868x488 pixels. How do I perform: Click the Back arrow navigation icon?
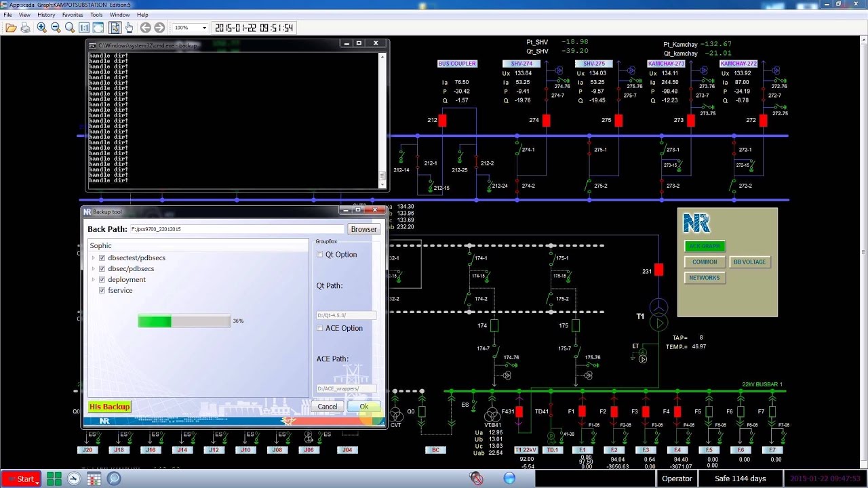pyautogui.click(x=145, y=28)
